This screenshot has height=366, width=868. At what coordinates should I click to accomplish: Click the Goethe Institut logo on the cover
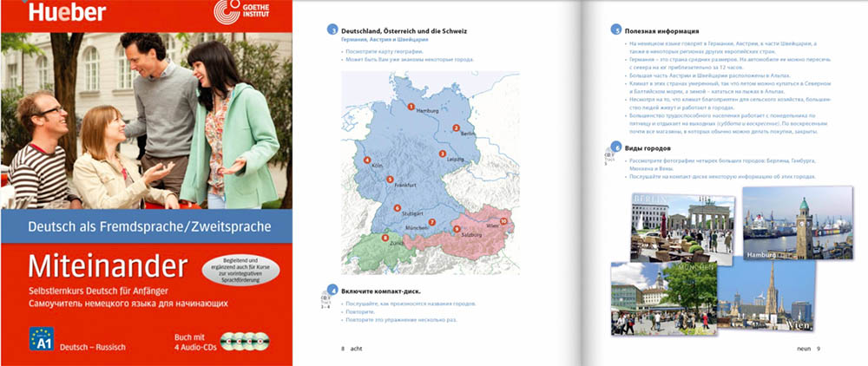(x=242, y=11)
